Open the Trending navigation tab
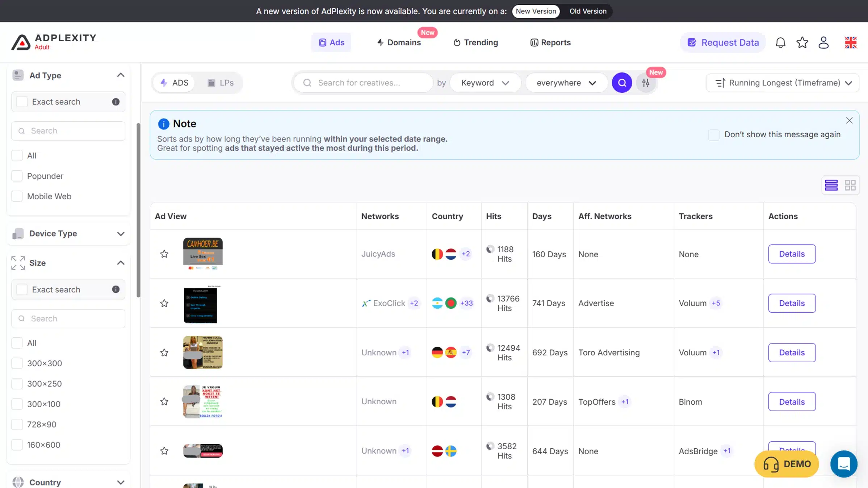The width and height of the screenshot is (868, 488). coord(475,42)
